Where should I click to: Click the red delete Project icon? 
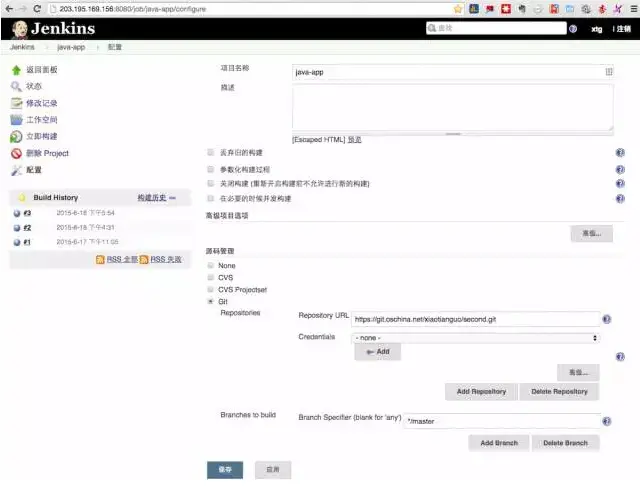16,153
